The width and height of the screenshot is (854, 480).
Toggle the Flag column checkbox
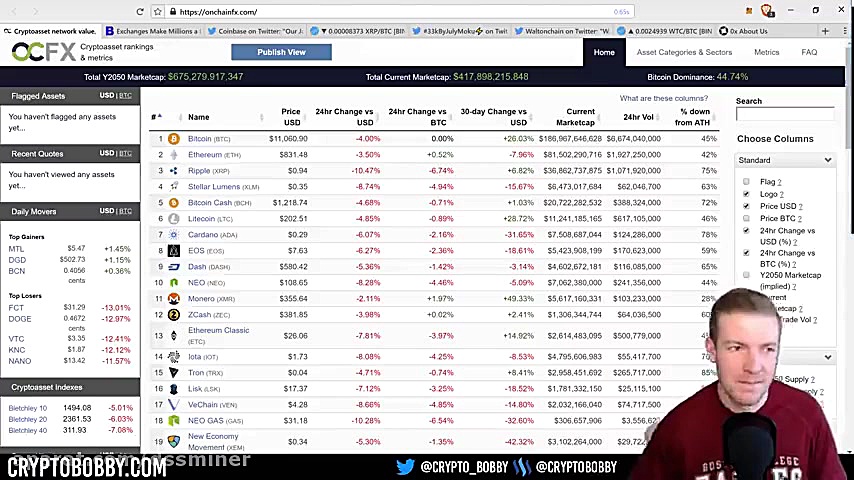pyautogui.click(x=746, y=181)
